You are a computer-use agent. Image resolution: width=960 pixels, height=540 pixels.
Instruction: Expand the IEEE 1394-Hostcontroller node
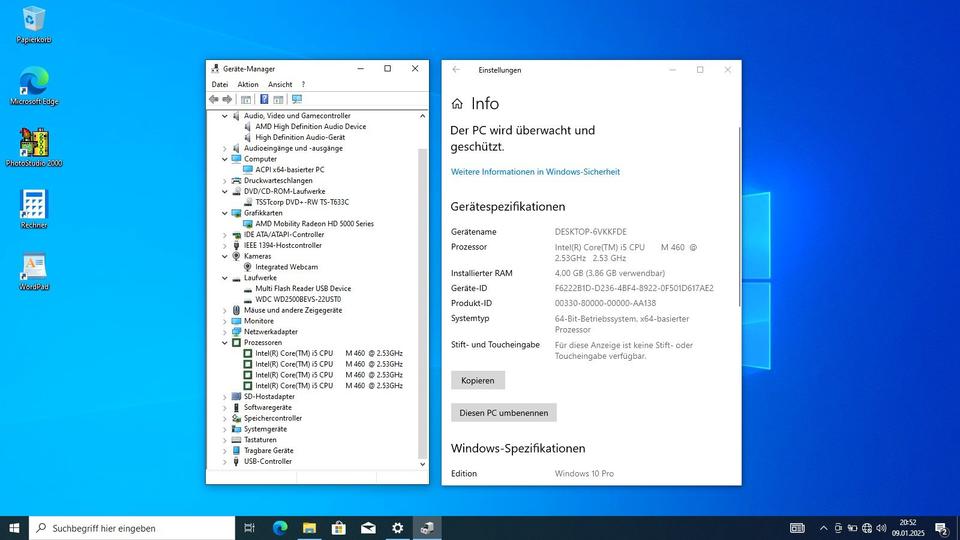(x=225, y=246)
